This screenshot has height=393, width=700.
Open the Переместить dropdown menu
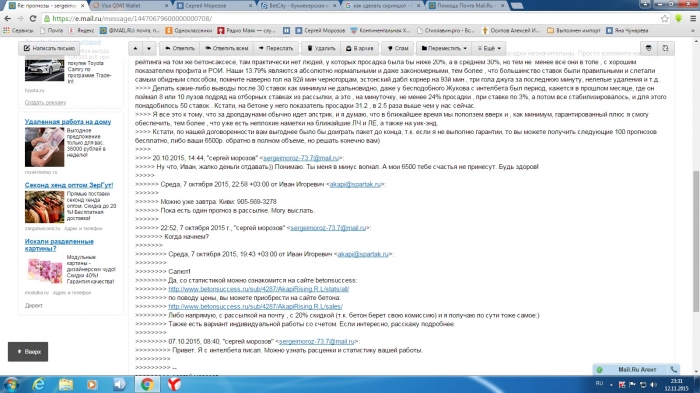pyautogui.click(x=444, y=48)
